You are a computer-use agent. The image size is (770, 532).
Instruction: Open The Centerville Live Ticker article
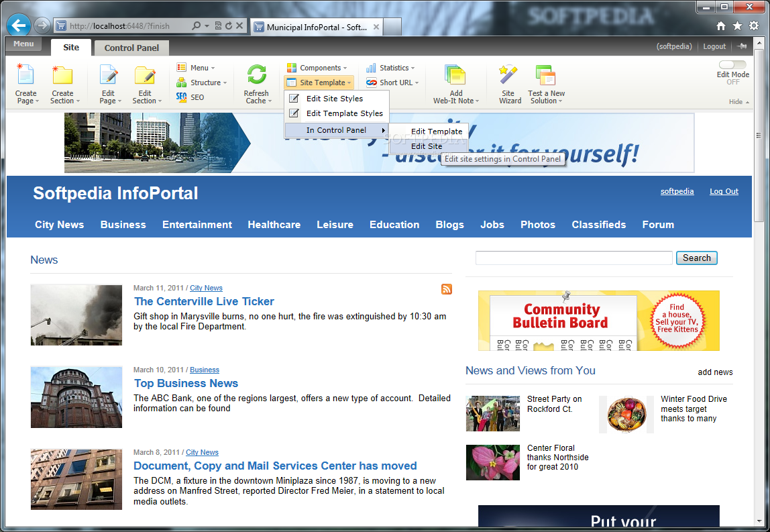pyautogui.click(x=205, y=301)
